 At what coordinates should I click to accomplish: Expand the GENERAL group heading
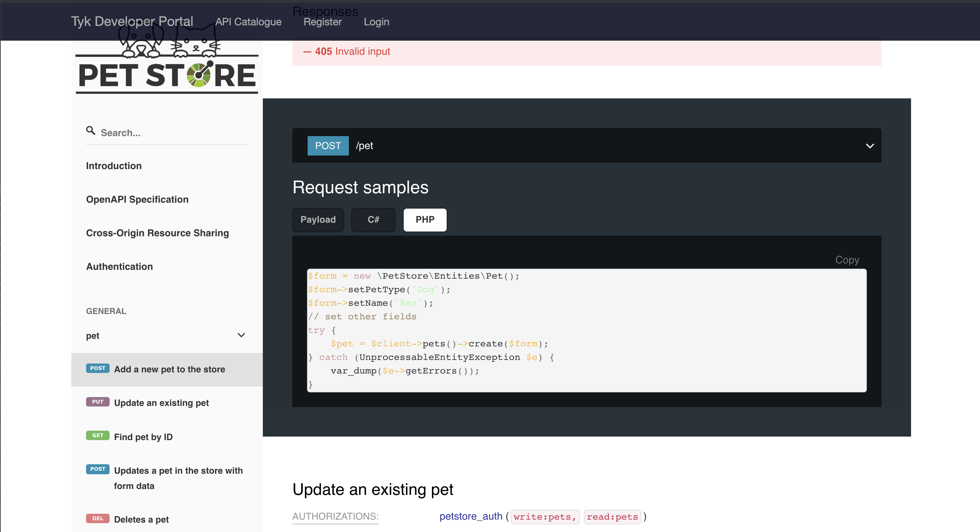[106, 311]
